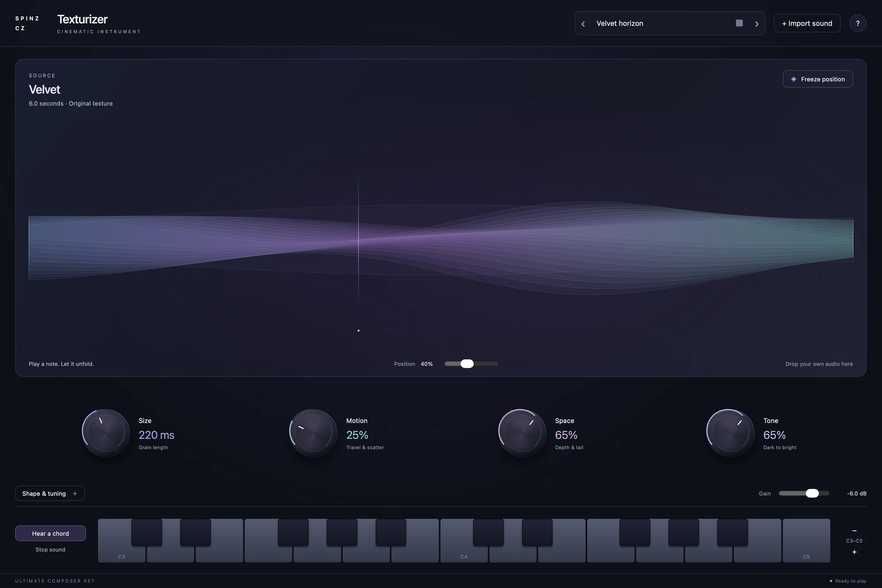Click the waveform playhead position line
Viewport: 882px width, 588px height.
point(359,240)
